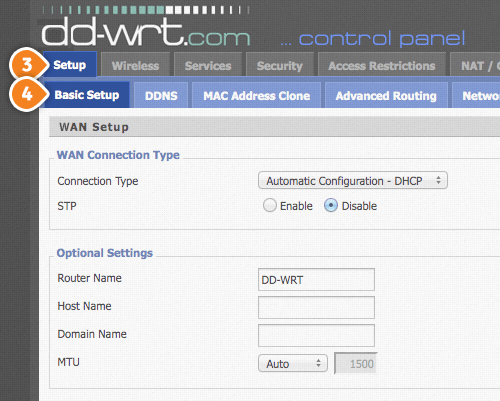Select the STP Disable radio button

click(x=331, y=205)
